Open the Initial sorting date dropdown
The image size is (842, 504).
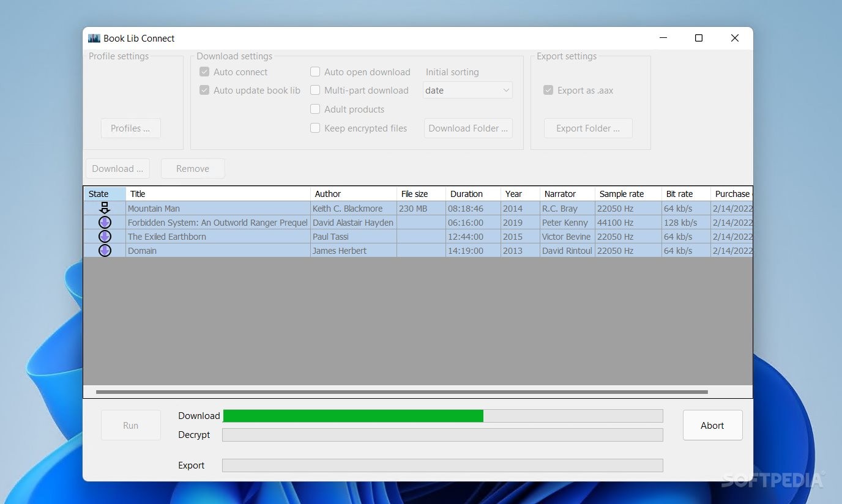tap(468, 90)
